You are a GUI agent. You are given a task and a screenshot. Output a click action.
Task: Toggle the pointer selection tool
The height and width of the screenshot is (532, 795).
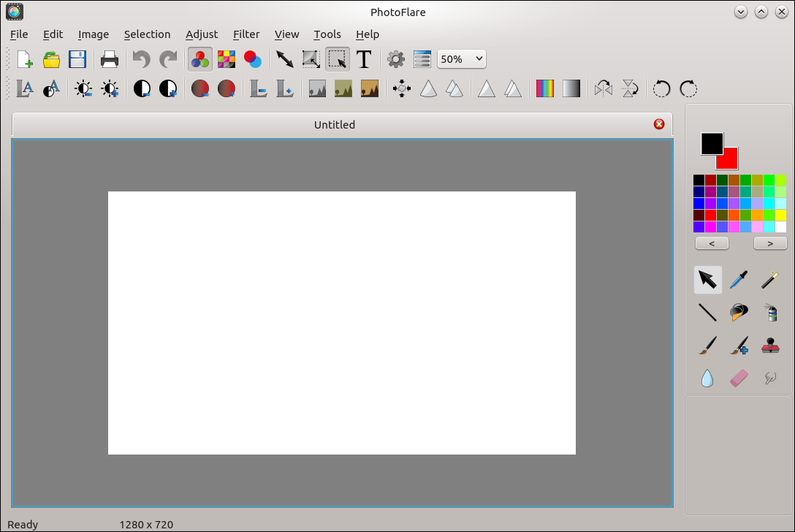point(707,280)
